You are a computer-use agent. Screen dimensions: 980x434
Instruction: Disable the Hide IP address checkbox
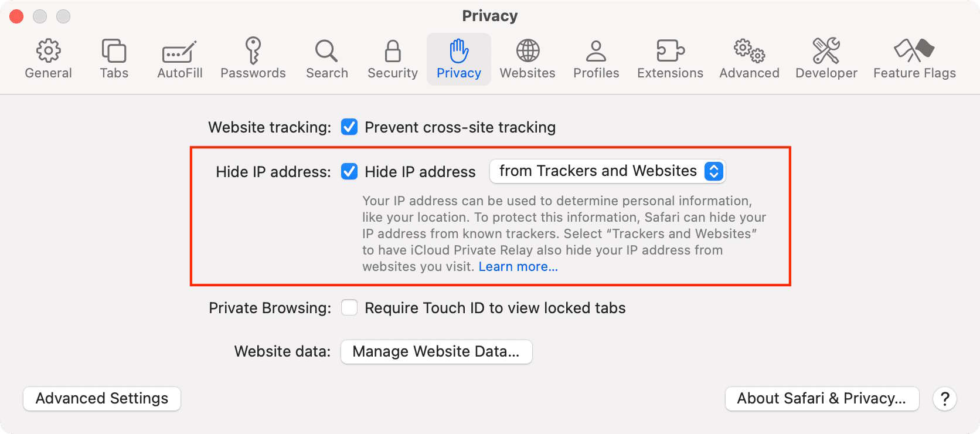pyautogui.click(x=349, y=171)
